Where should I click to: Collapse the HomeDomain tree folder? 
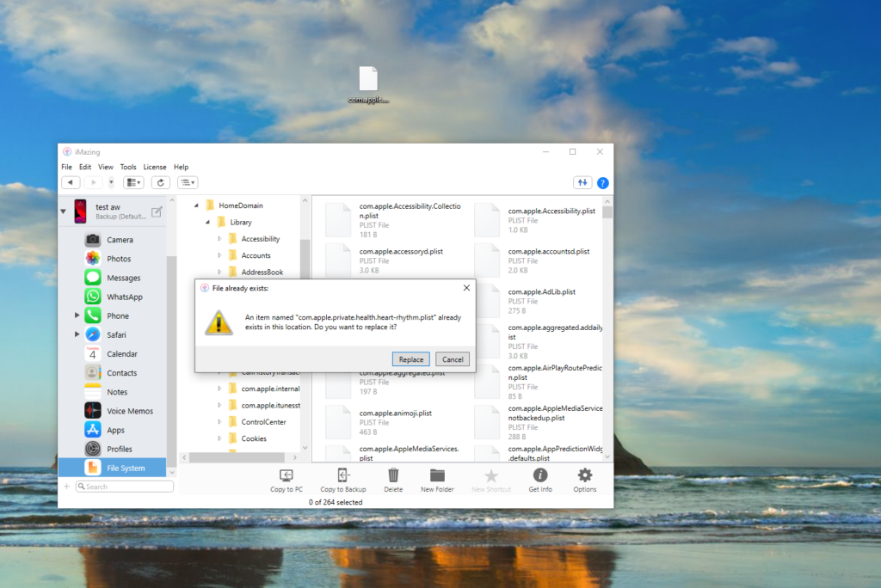(196, 205)
